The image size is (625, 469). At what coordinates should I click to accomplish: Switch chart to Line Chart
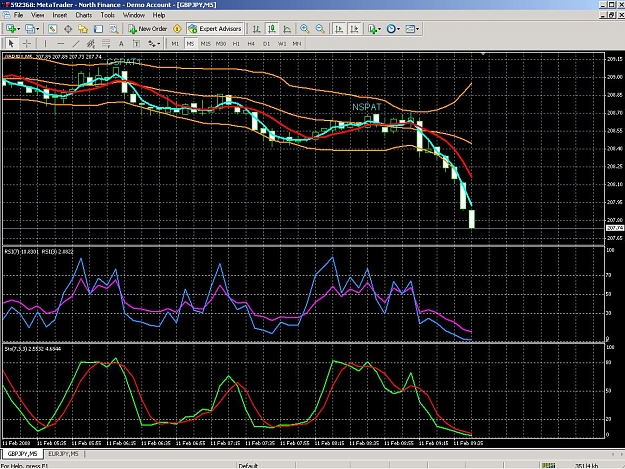(x=287, y=29)
